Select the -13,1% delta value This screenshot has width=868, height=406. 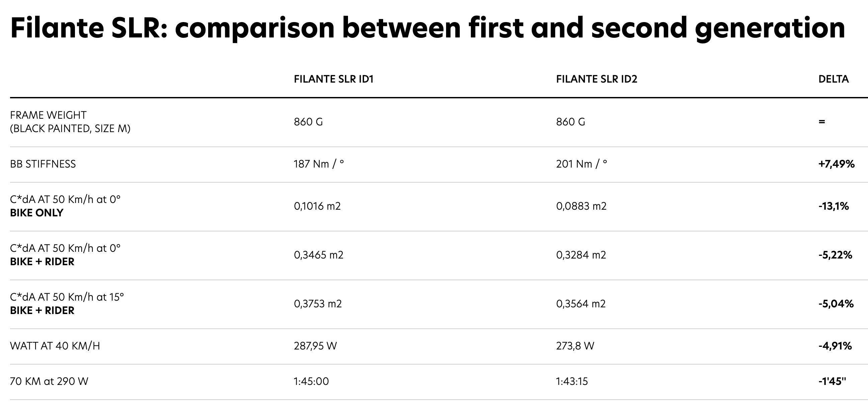[834, 206]
